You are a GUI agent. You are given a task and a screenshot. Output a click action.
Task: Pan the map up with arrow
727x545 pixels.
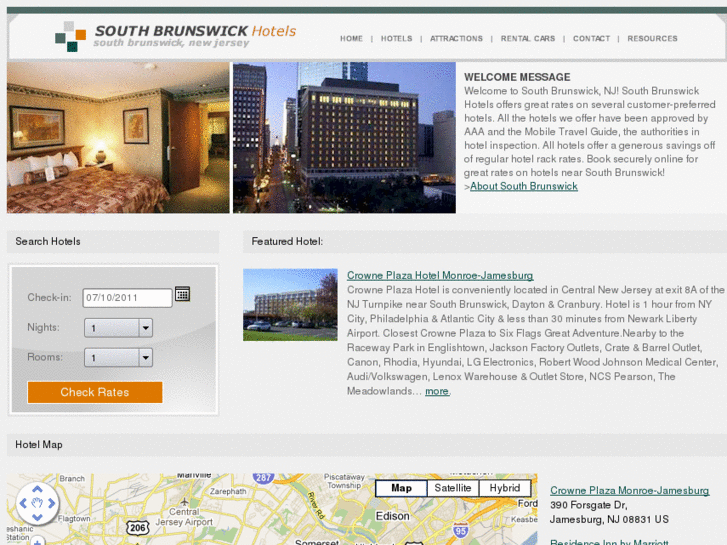pyautogui.click(x=37, y=489)
